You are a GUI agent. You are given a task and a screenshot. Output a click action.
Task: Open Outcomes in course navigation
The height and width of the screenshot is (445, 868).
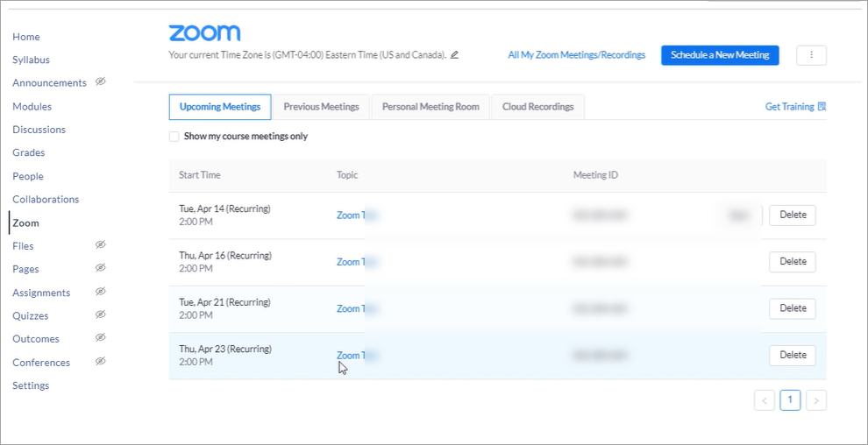pyautogui.click(x=35, y=339)
